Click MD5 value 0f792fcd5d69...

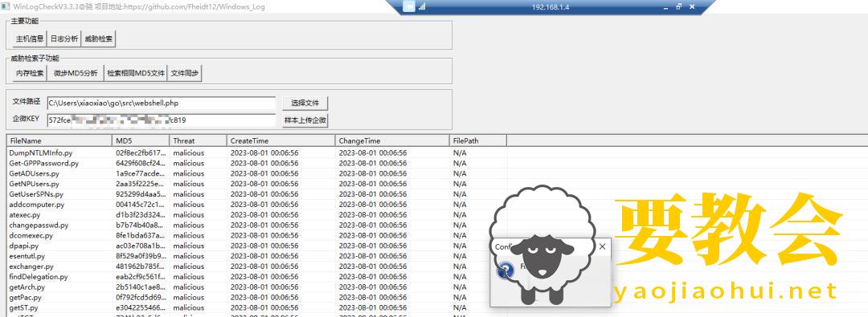141,297
